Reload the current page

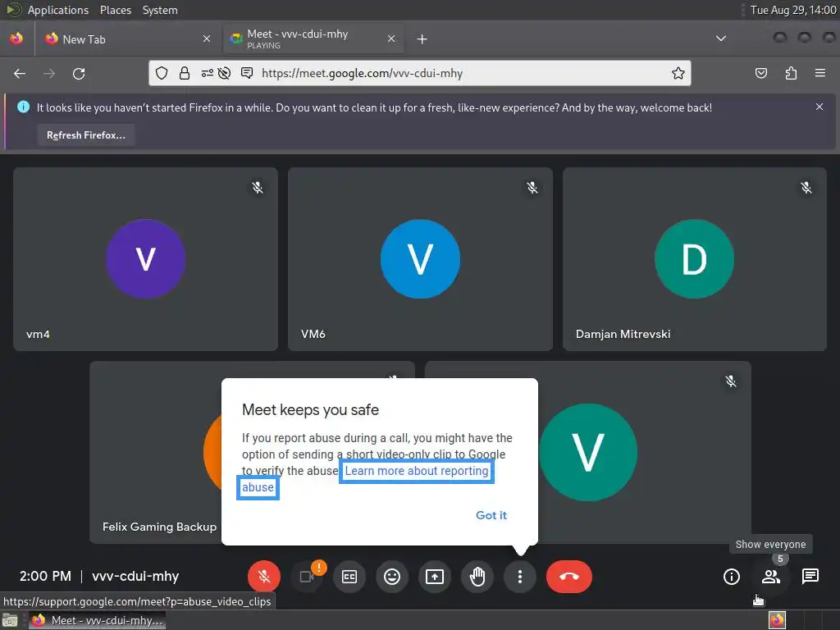pyautogui.click(x=79, y=73)
